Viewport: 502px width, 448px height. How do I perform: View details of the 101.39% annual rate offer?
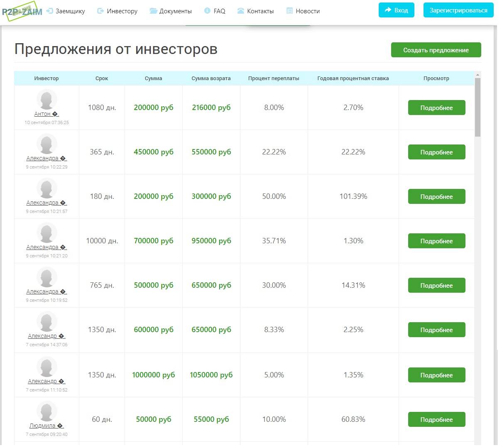[x=436, y=196]
